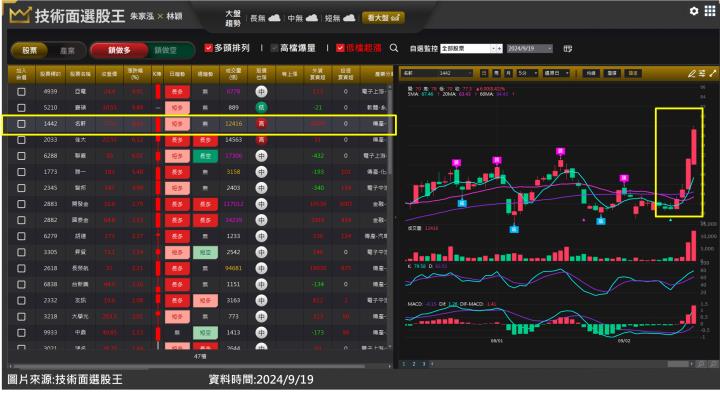The width and height of the screenshot is (720, 393).
Task: Click daily trend tag in row 4939
Action: coord(177,91)
